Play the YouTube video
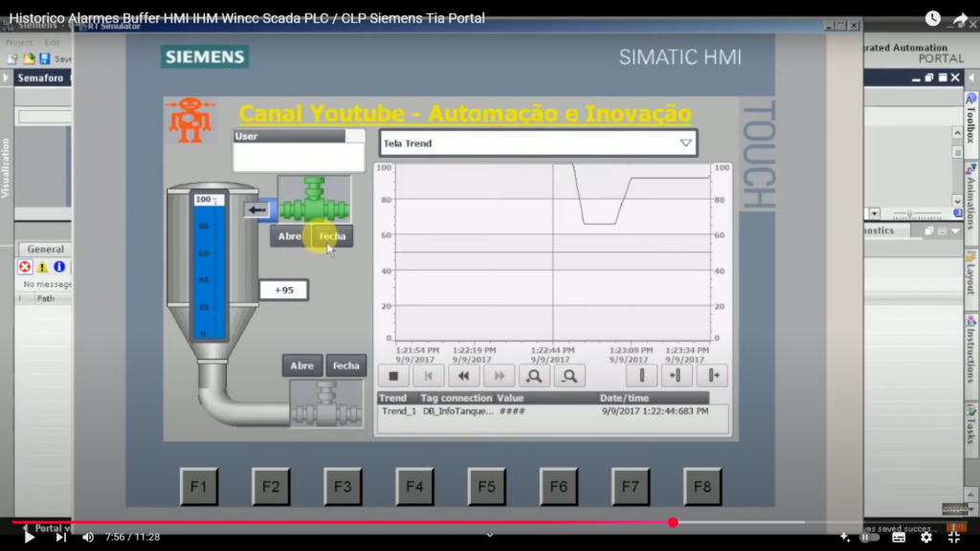Viewport: 980px width, 551px height. 29,538
